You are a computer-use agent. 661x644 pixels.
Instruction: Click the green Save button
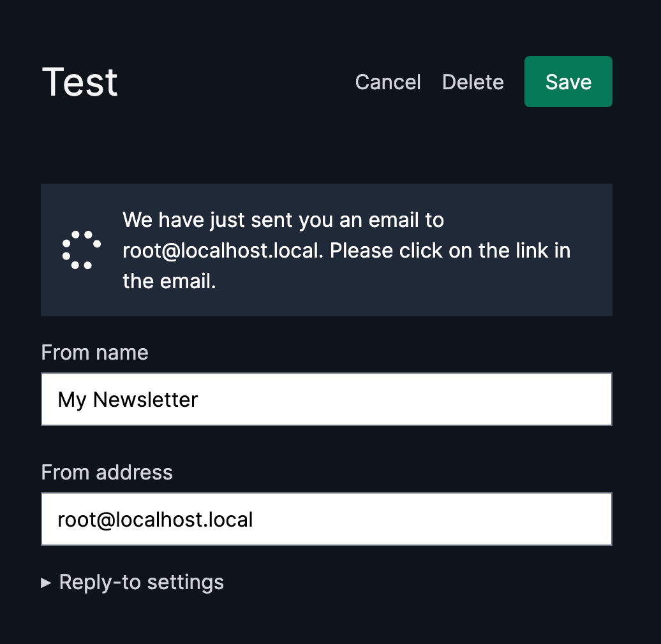click(x=568, y=82)
